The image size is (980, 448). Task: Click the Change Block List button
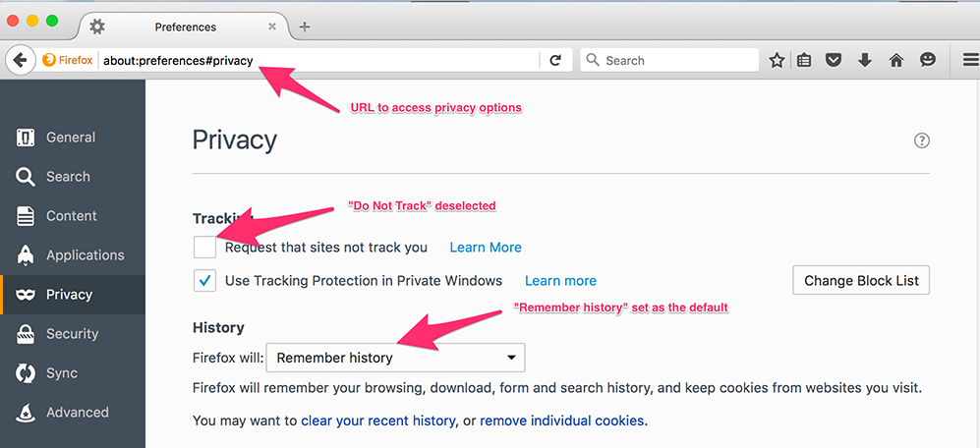tap(861, 280)
